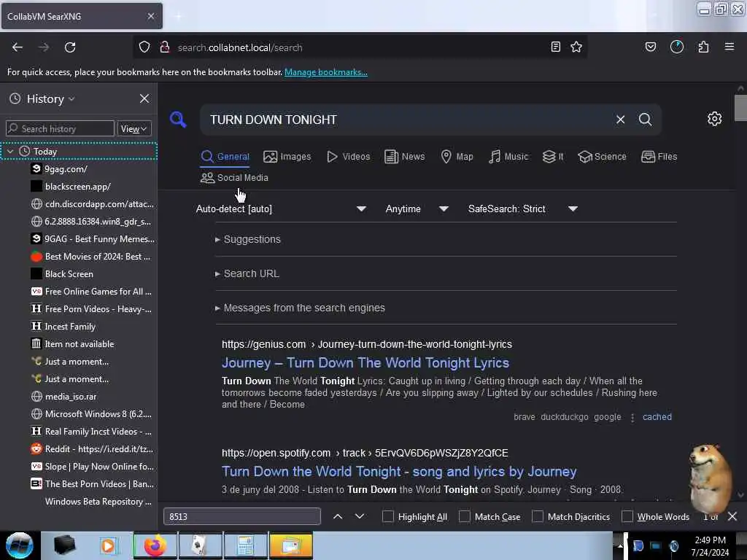Viewport: 747px width, 560px height.
Task: Save page to Pocket
Action: [650, 47]
